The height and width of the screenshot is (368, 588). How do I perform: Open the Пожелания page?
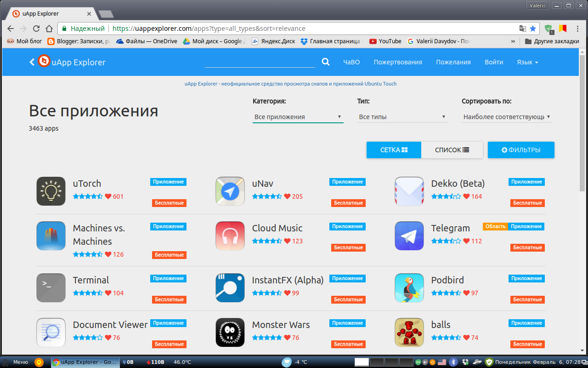tap(453, 62)
